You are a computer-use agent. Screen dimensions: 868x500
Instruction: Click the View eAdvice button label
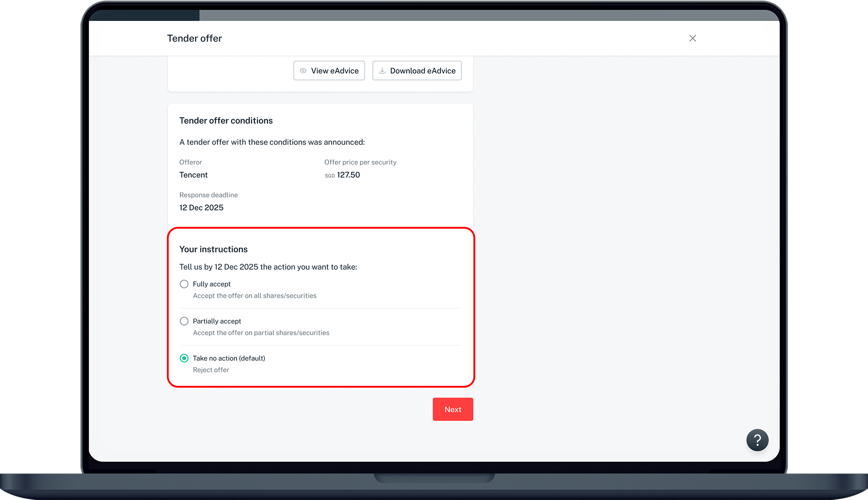335,71
